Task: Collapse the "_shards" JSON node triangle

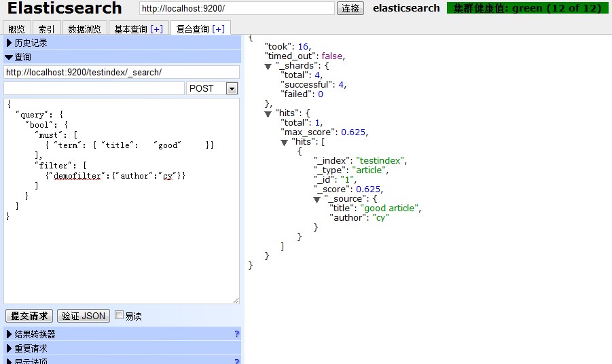Action: [x=268, y=66]
